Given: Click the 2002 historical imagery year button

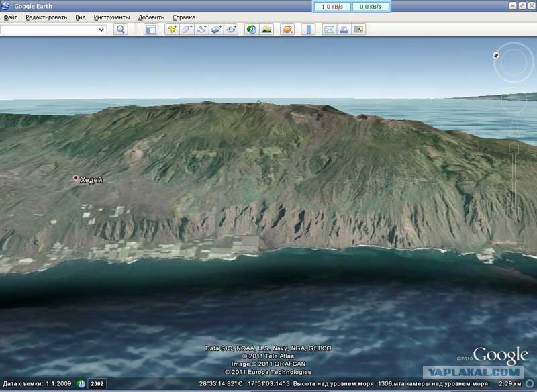Looking at the screenshot, I should (x=97, y=384).
